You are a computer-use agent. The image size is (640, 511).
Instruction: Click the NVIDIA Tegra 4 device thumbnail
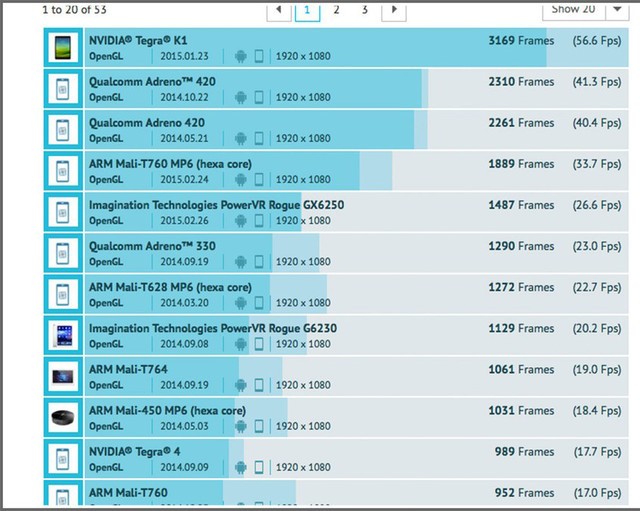[63, 459]
